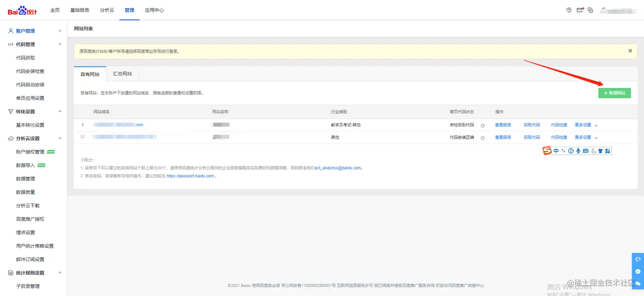This screenshot has width=644, height=296.
Task: Open 代码获取 in the sidebar
Action: [x=26, y=58]
